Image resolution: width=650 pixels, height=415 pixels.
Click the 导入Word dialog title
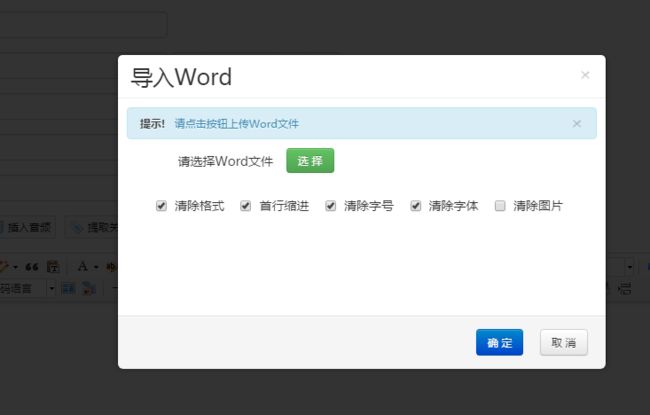tap(182, 78)
